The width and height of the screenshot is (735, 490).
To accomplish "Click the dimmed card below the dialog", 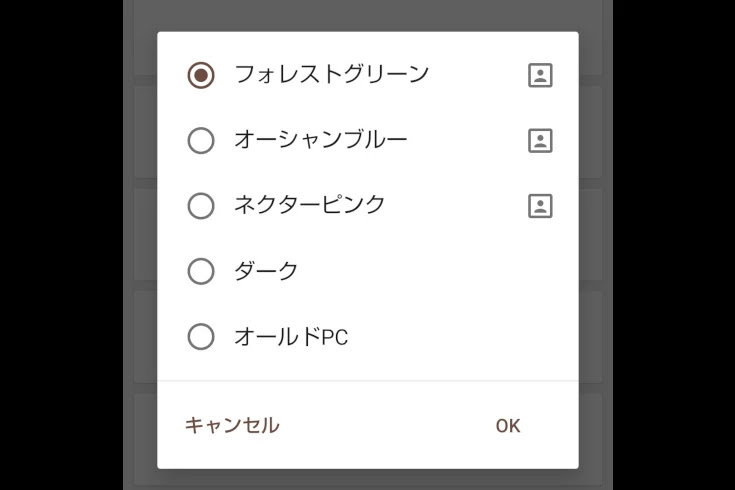I will [x=368, y=479].
